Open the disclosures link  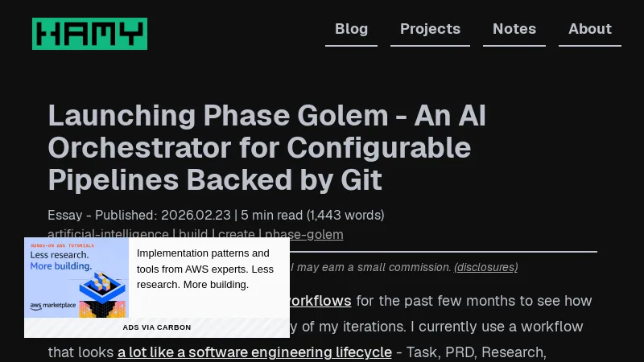click(x=485, y=267)
